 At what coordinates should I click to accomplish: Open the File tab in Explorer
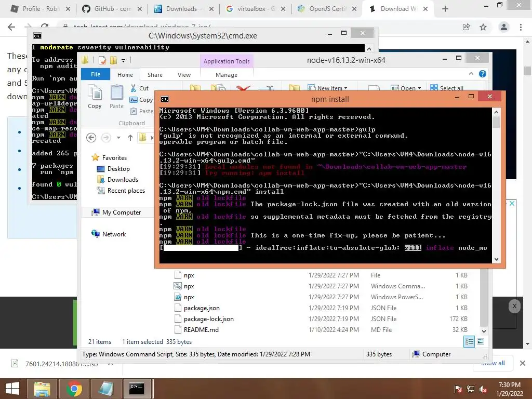[96, 74]
